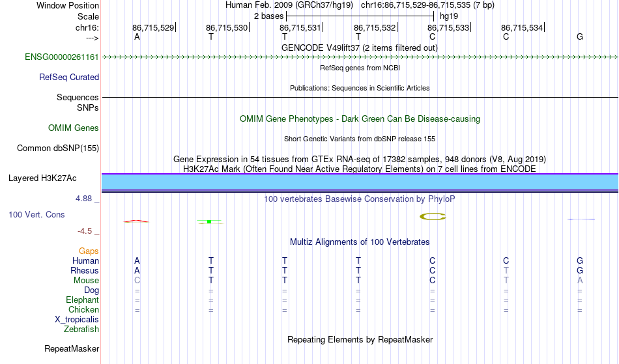Click the Elephant alignment row label
Viewport: 619px width, 364px height.
click(83, 300)
